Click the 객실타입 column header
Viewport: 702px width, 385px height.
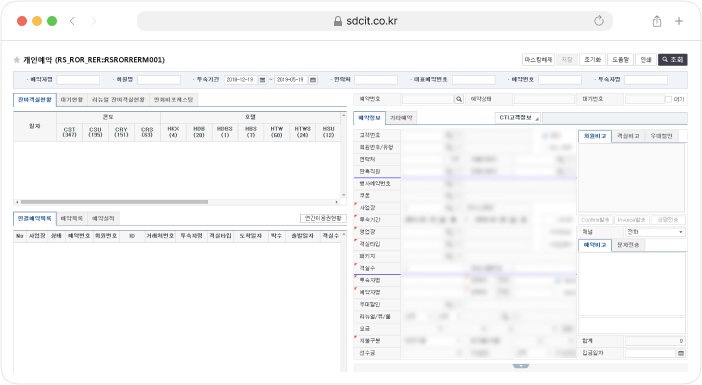coord(220,236)
